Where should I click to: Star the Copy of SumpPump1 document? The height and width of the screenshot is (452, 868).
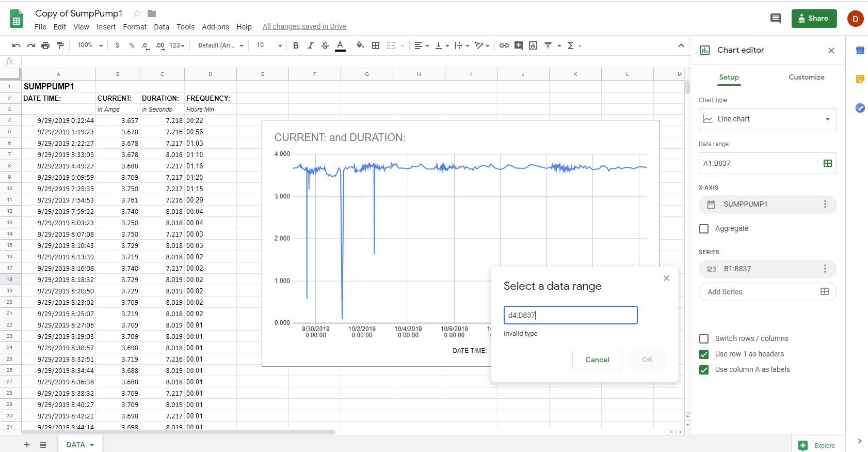coord(137,13)
